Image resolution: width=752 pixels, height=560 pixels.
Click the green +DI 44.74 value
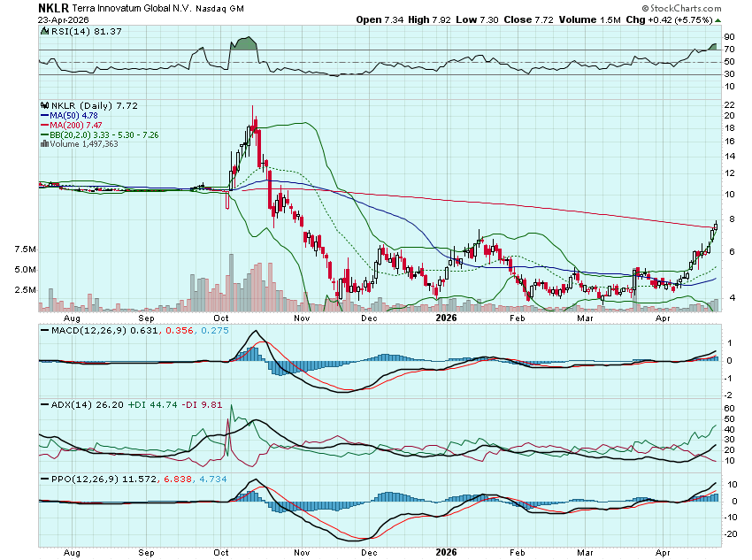tap(152, 404)
